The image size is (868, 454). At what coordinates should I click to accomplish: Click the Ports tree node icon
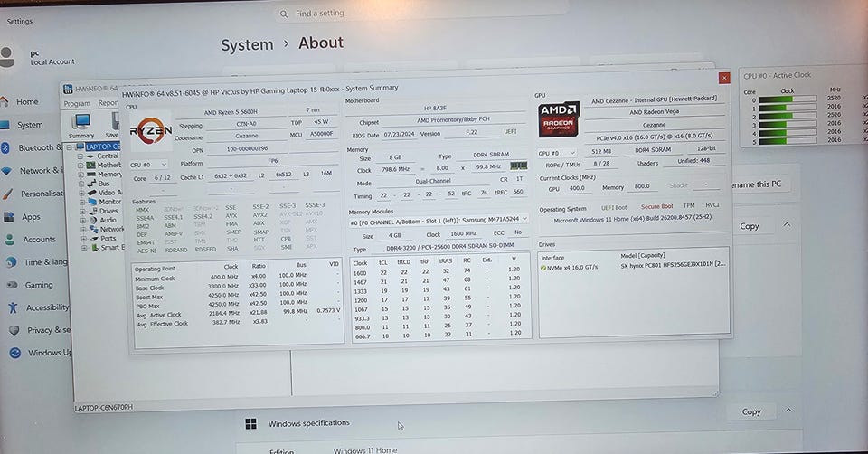click(x=93, y=238)
